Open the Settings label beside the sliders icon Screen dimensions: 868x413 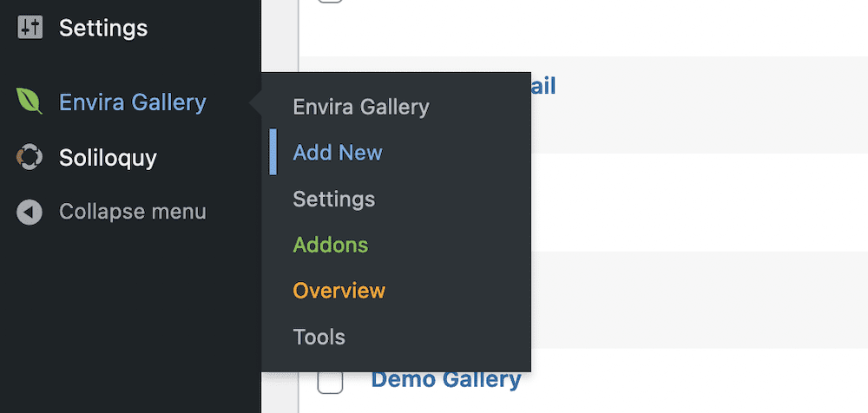pos(103,28)
